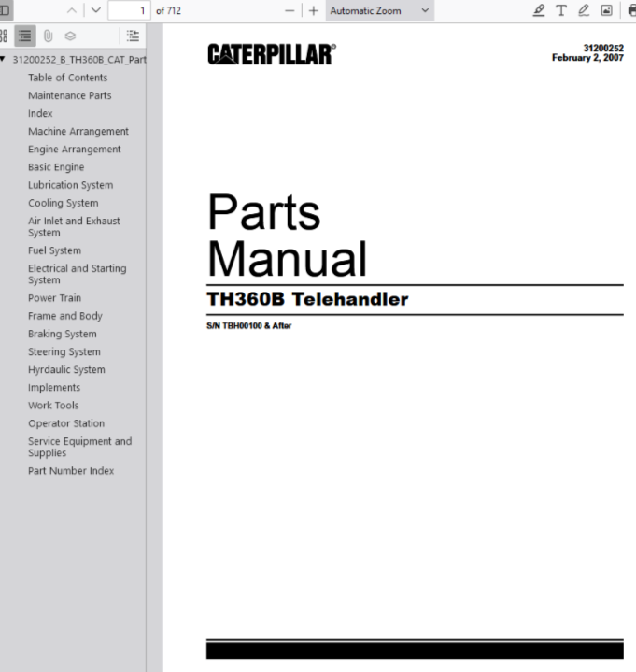Screen dimensions: 636x672
Task: Jump to Power Train section
Action: pyautogui.click(x=54, y=298)
